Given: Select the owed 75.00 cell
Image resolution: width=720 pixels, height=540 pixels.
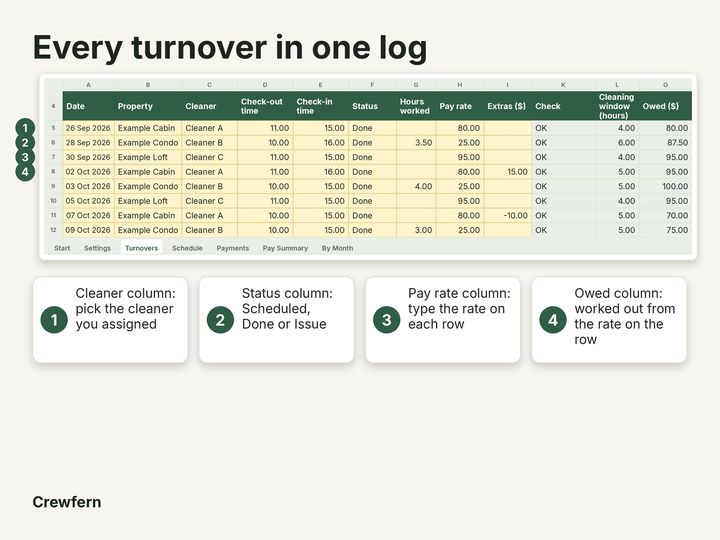Looking at the screenshot, I should pyautogui.click(x=665, y=230).
